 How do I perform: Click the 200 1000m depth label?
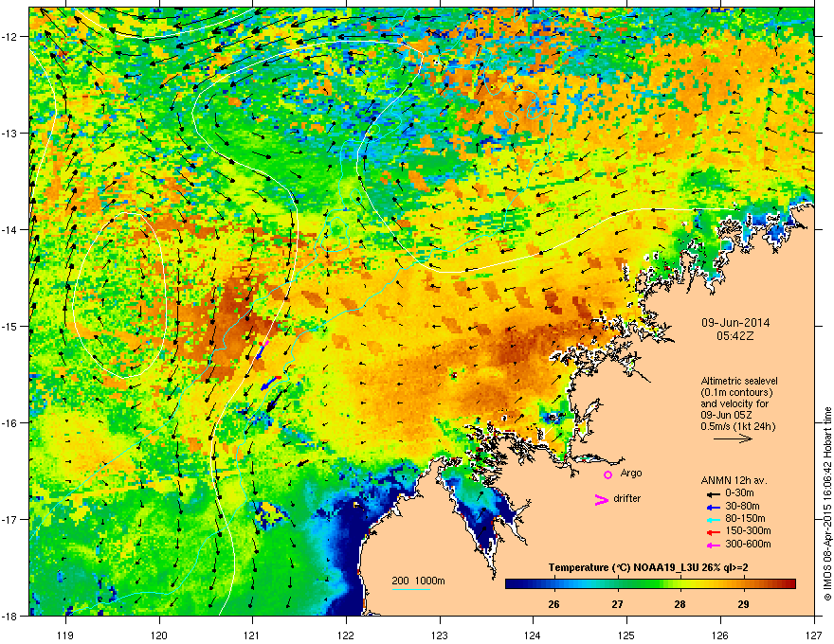pos(418,581)
